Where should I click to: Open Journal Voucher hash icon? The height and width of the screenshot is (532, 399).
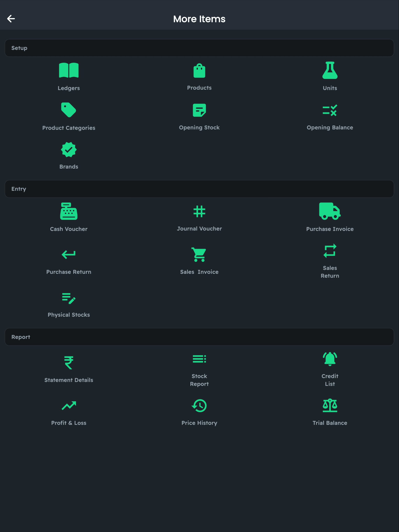[199, 211]
